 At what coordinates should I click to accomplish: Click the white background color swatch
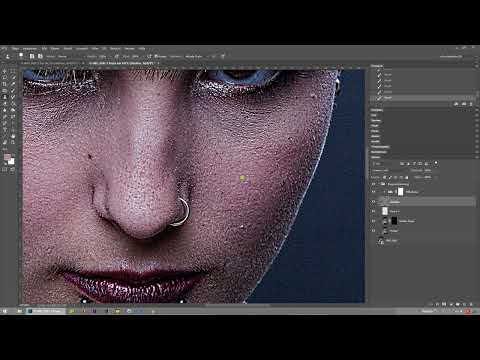[11, 161]
